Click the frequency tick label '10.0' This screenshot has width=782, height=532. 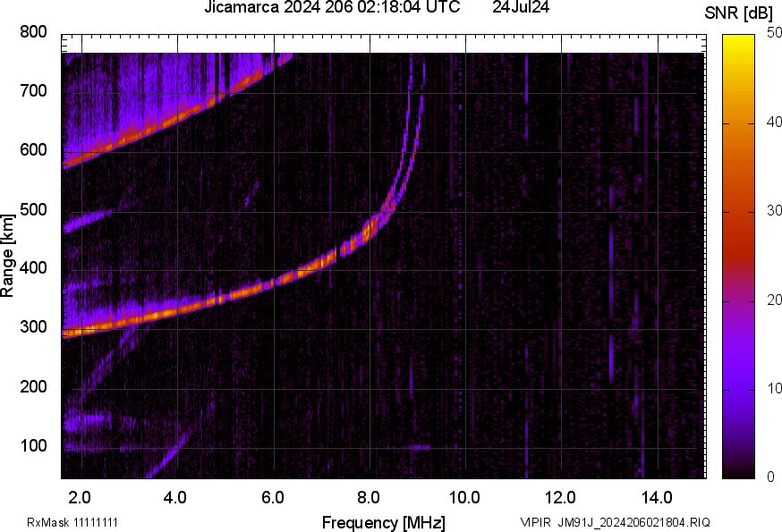point(464,498)
